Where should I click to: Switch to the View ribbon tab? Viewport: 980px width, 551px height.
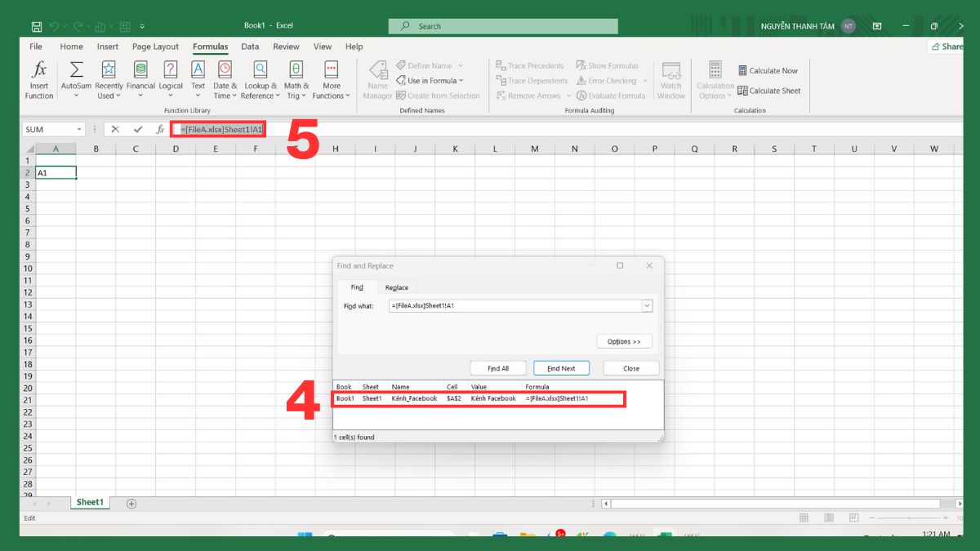[323, 47]
